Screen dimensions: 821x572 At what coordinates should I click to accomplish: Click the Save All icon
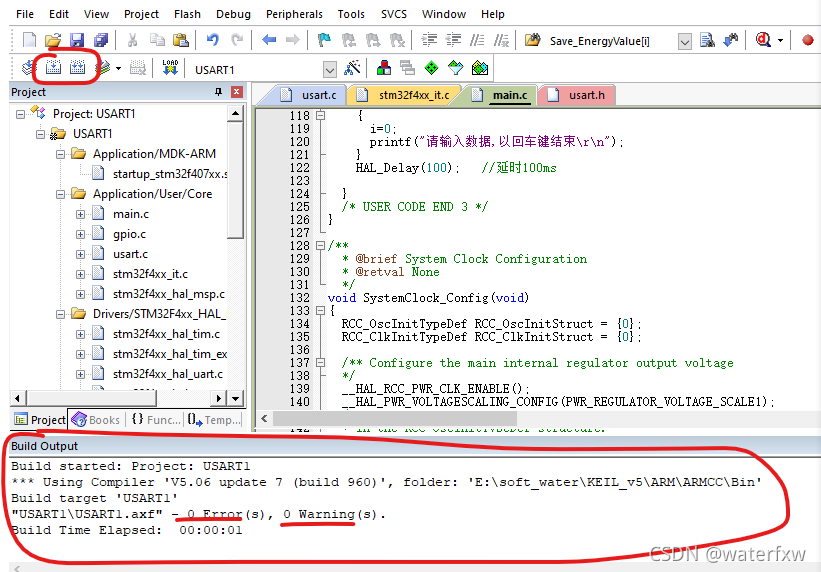coord(101,40)
